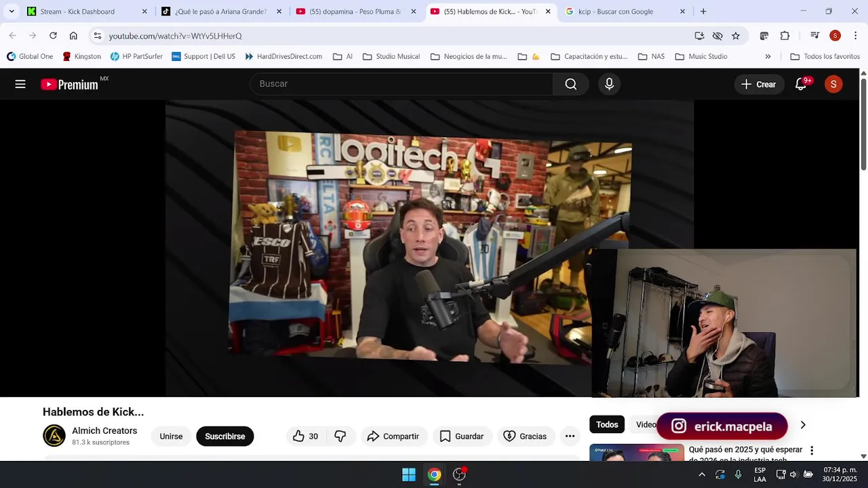Click OBS Studio icon in taskbar
Image resolution: width=868 pixels, height=488 pixels.
click(x=460, y=474)
